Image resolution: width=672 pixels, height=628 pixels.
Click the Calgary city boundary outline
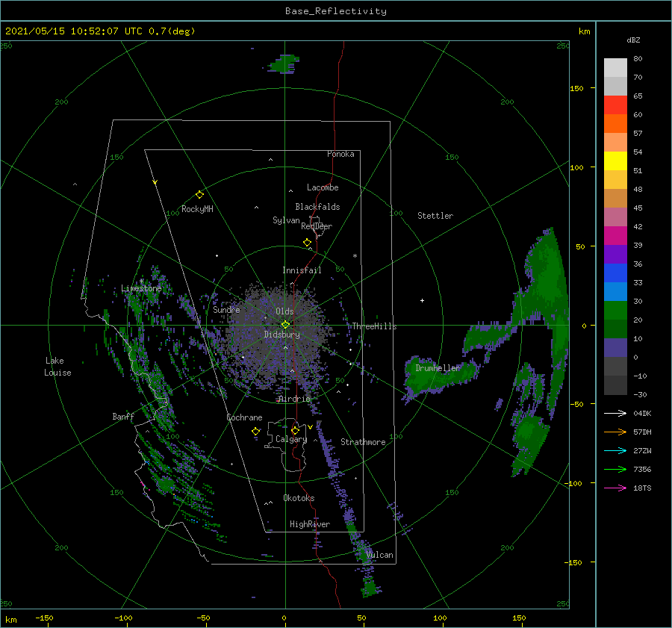287,445
